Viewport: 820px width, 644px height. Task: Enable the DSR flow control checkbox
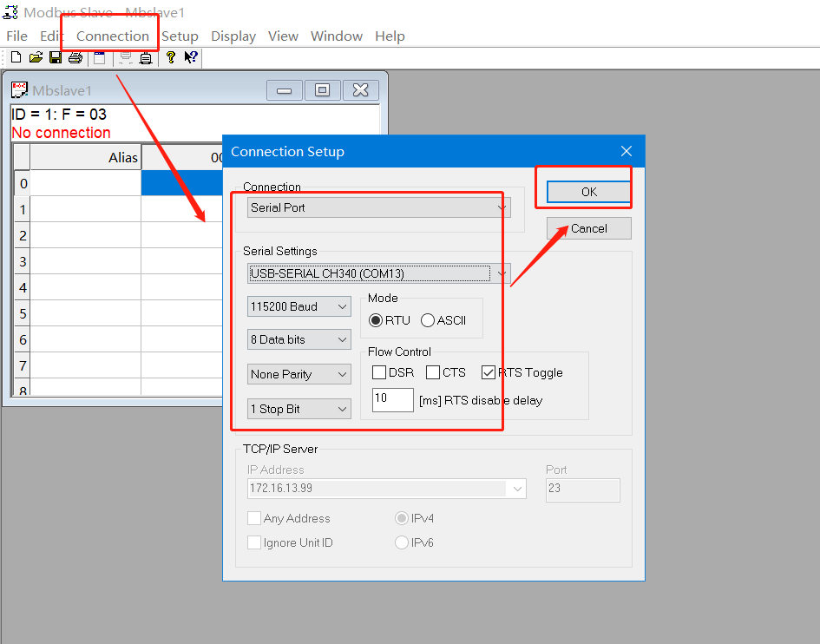point(379,372)
